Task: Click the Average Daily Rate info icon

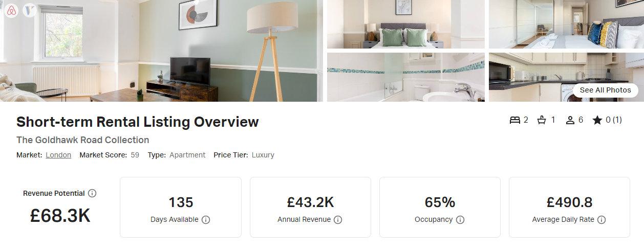Action: pyautogui.click(x=602, y=220)
